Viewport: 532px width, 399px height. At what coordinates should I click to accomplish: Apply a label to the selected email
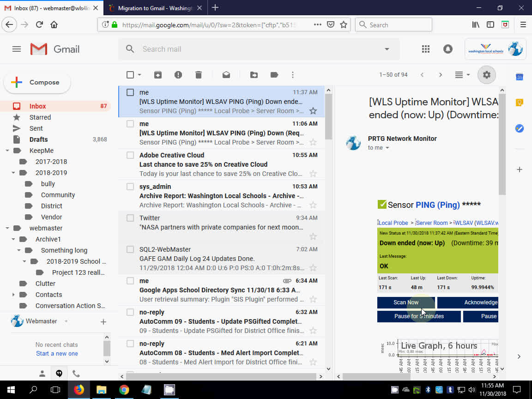(274, 74)
